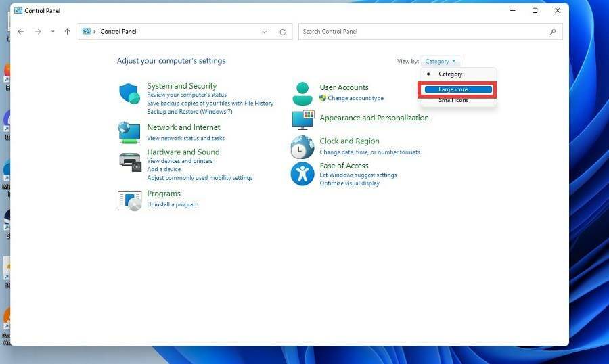Viewport: 609px width, 364px height.
Task: Open the Hardware and Sound printer icon
Action: [x=129, y=161]
